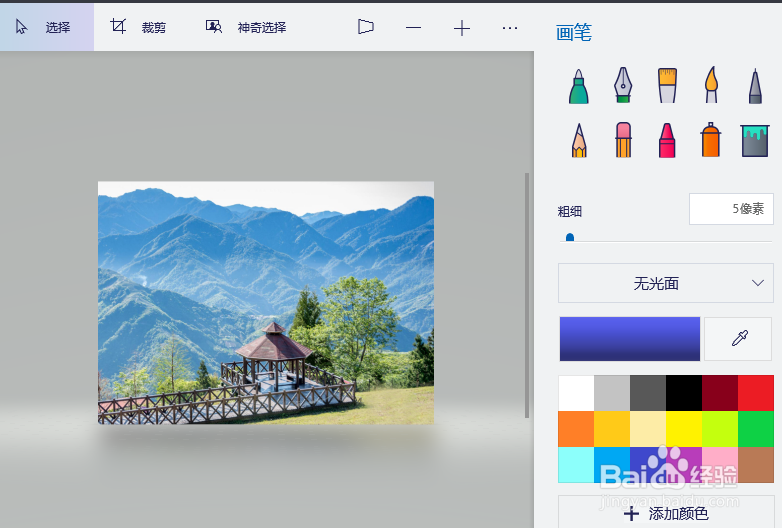Choose the dark gray color swatch
Image resolution: width=782 pixels, height=528 pixels.
coord(648,393)
